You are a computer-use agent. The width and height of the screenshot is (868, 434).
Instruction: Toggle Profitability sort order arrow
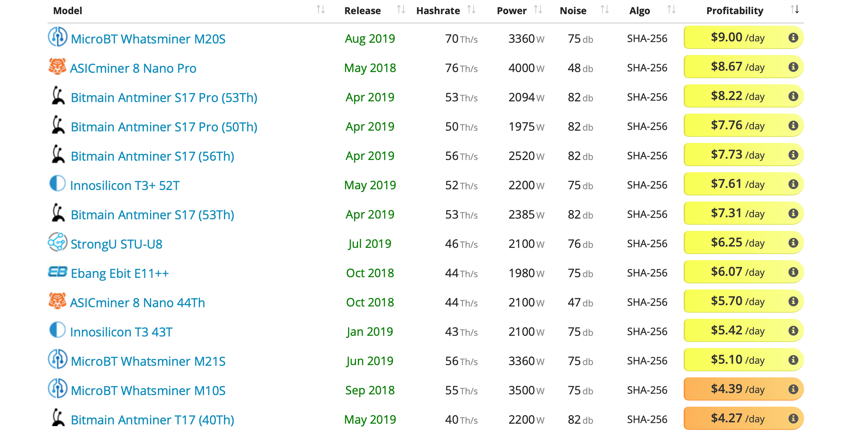794,10
